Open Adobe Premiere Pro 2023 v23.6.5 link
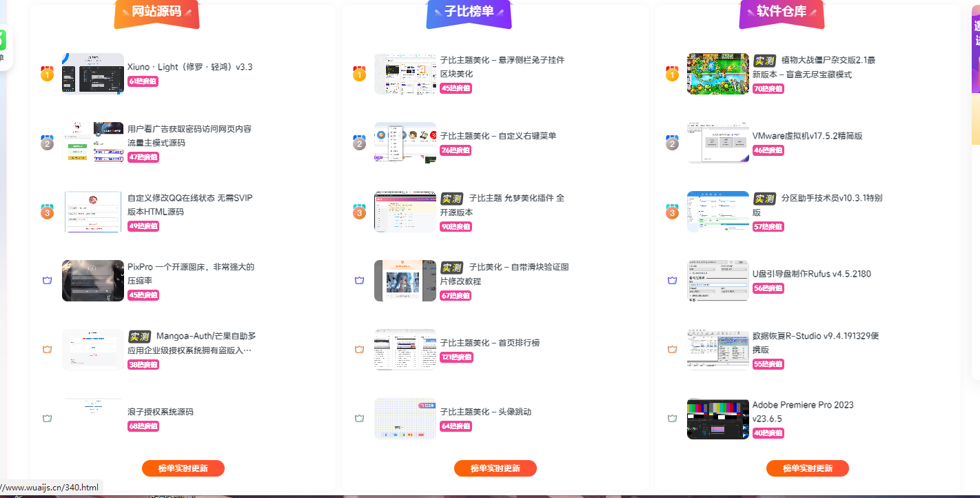The image size is (980, 498). (803, 412)
